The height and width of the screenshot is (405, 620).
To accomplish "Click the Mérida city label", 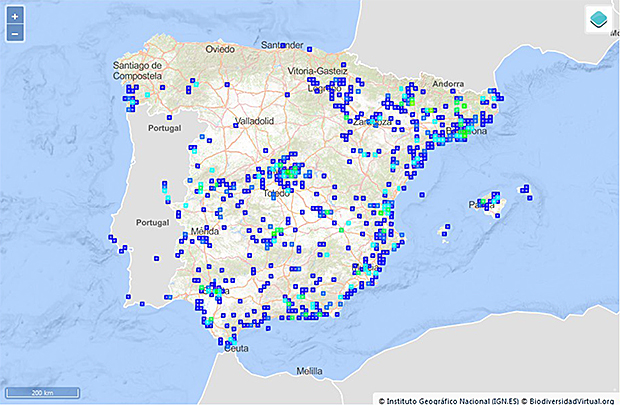I will click(204, 231).
